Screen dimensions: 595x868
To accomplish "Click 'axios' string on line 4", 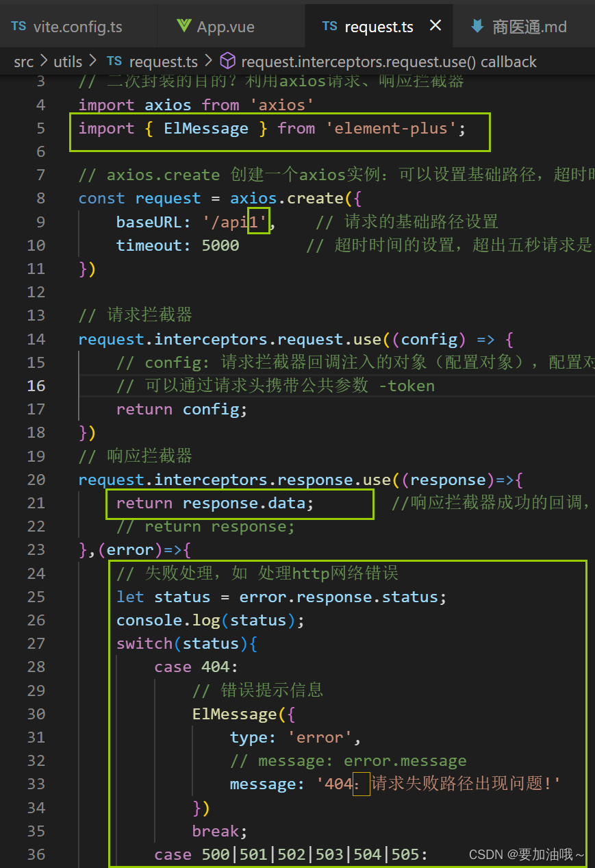I will 281,105.
